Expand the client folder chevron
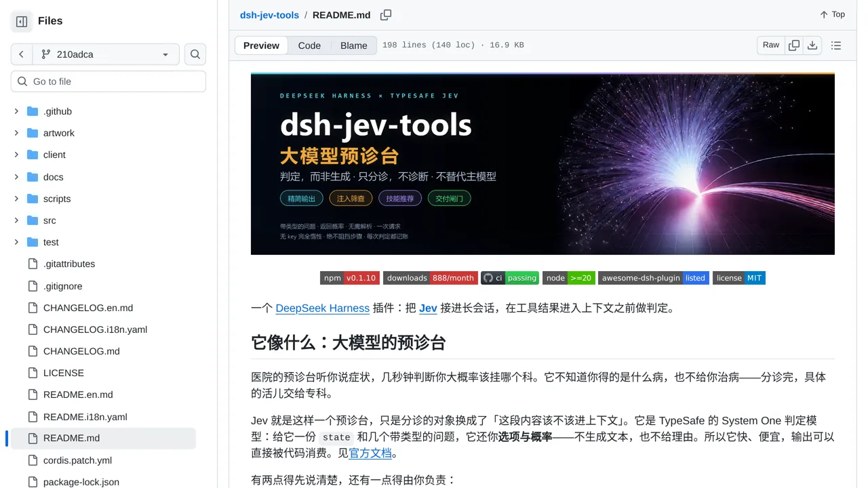The height and width of the screenshot is (488, 868). point(16,155)
